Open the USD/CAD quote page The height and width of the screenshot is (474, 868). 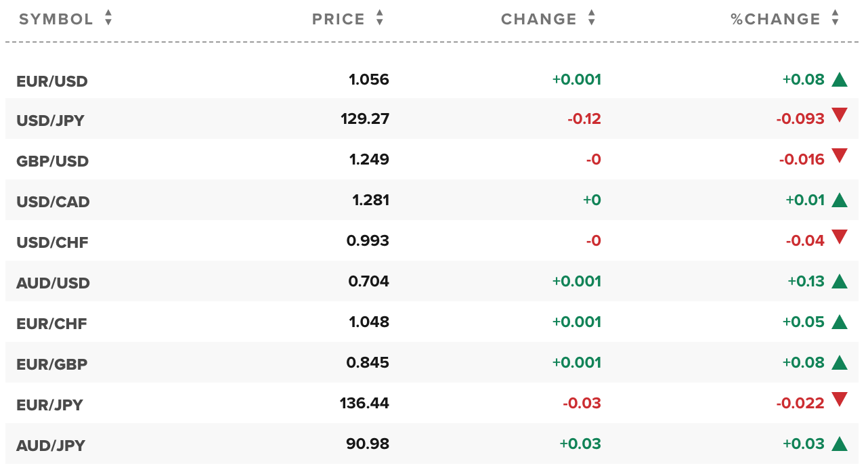tap(53, 202)
